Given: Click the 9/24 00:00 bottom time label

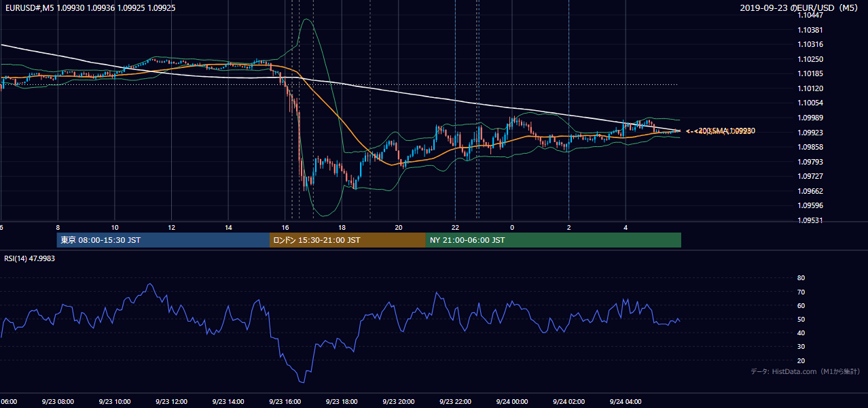Looking at the screenshot, I should (x=511, y=402).
